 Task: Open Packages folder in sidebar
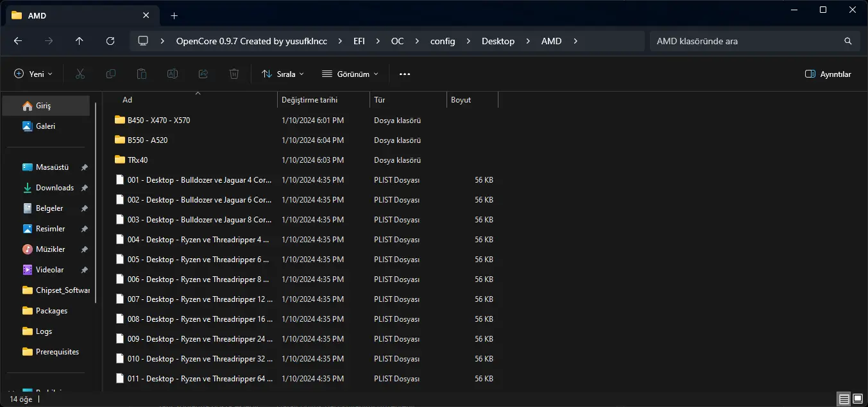click(x=46, y=311)
